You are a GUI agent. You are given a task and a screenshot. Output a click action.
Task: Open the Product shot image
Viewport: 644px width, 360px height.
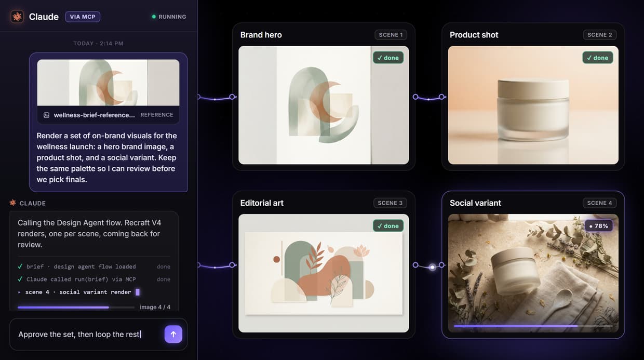point(533,105)
